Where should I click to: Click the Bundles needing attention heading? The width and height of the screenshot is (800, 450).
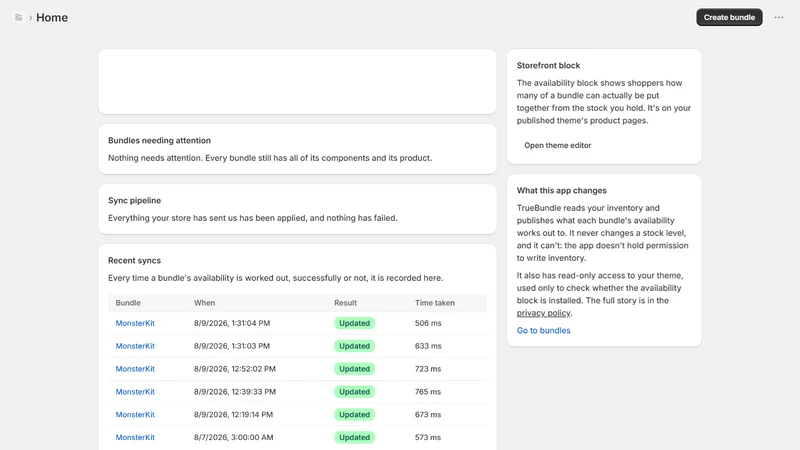(159, 140)
